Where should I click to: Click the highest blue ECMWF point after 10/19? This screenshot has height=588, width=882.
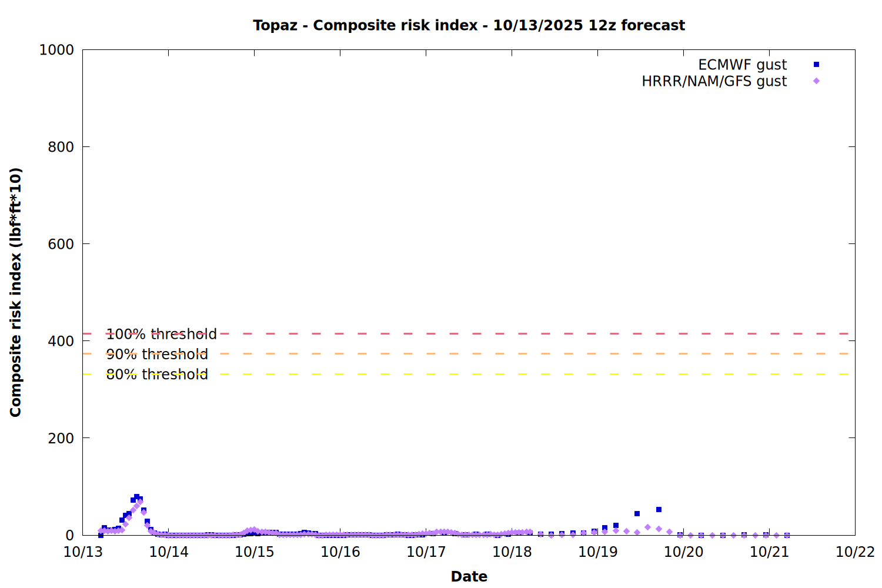click(x=659, y=509)
